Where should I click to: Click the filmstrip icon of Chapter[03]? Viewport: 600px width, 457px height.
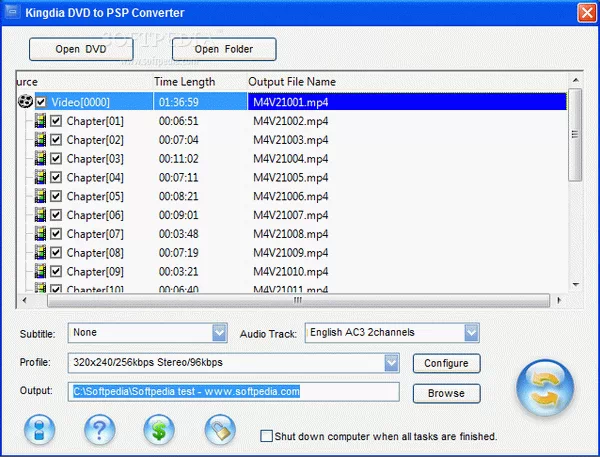pos(40,158)
